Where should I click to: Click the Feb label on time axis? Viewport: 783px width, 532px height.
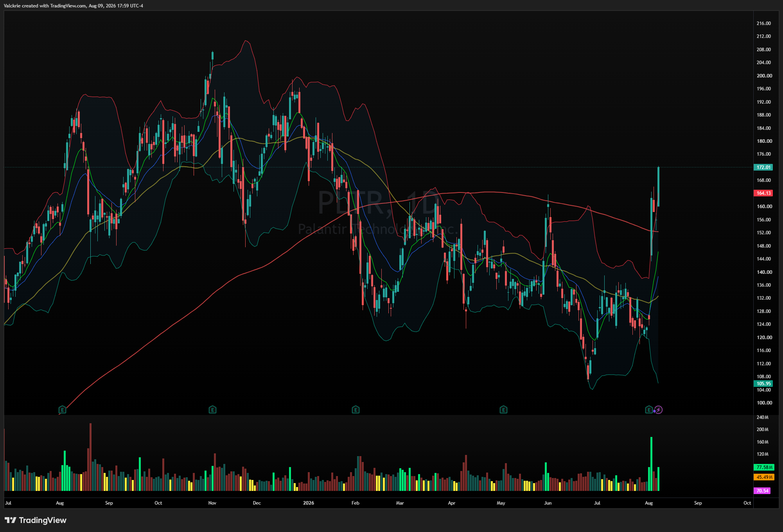[356, 503]
